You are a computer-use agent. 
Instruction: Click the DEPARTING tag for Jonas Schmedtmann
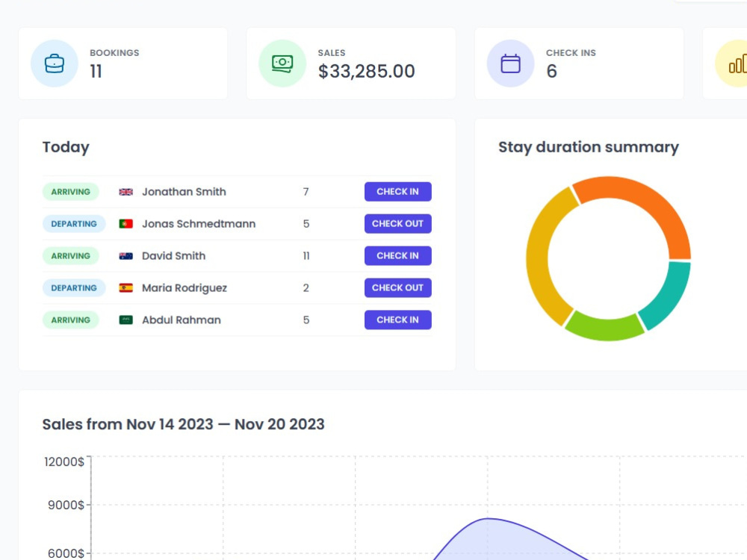click(x=74, y=224)
